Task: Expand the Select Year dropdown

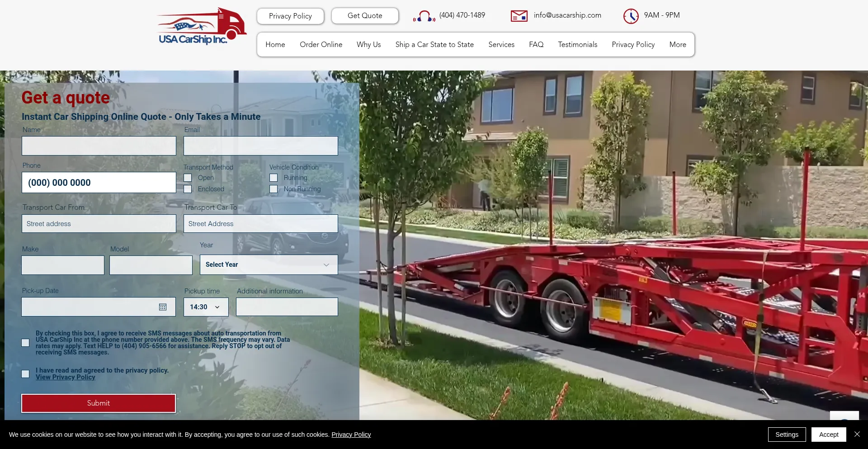Action: click(x=269, y=265)
